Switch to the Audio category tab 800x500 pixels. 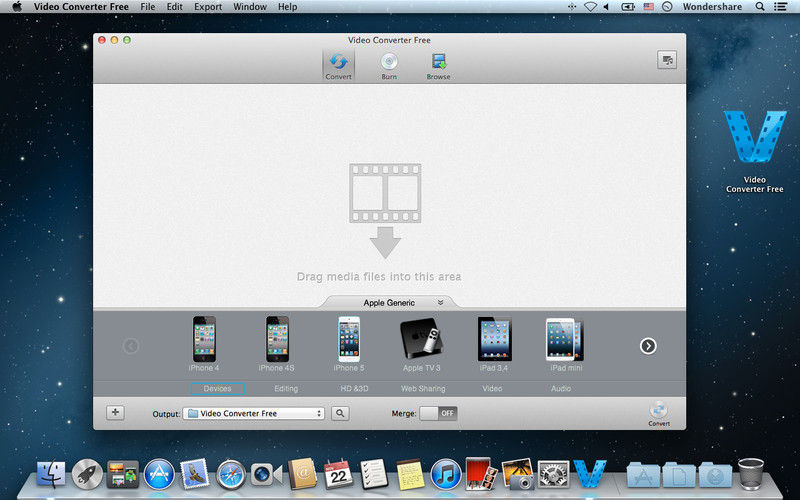click(561, 388)
